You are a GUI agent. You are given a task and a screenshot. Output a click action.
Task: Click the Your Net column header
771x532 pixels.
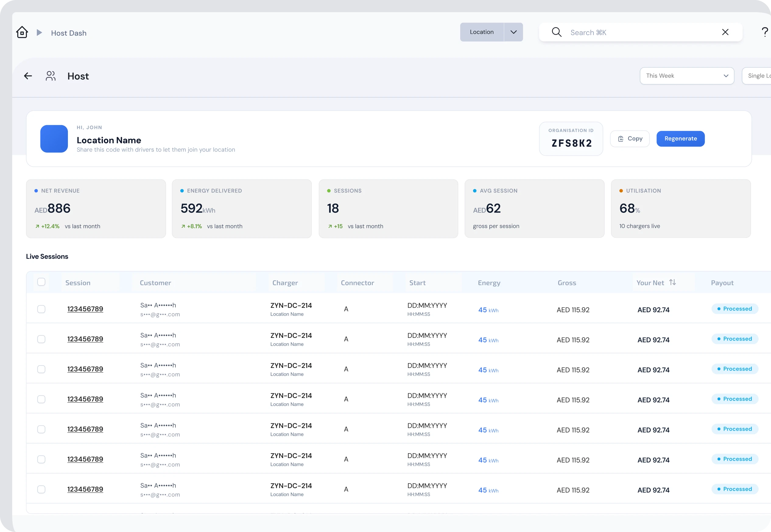click(x=650, y=283)
